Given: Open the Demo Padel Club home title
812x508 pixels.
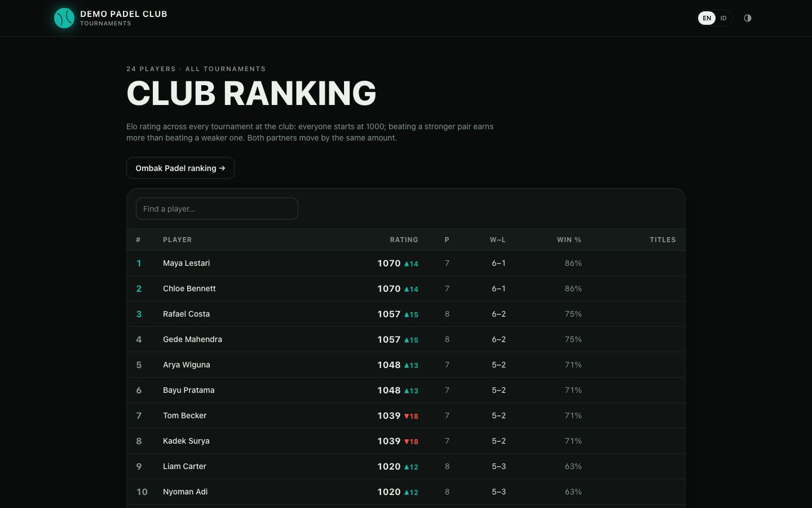Looking at the screenshot, I should coord(123,14).
